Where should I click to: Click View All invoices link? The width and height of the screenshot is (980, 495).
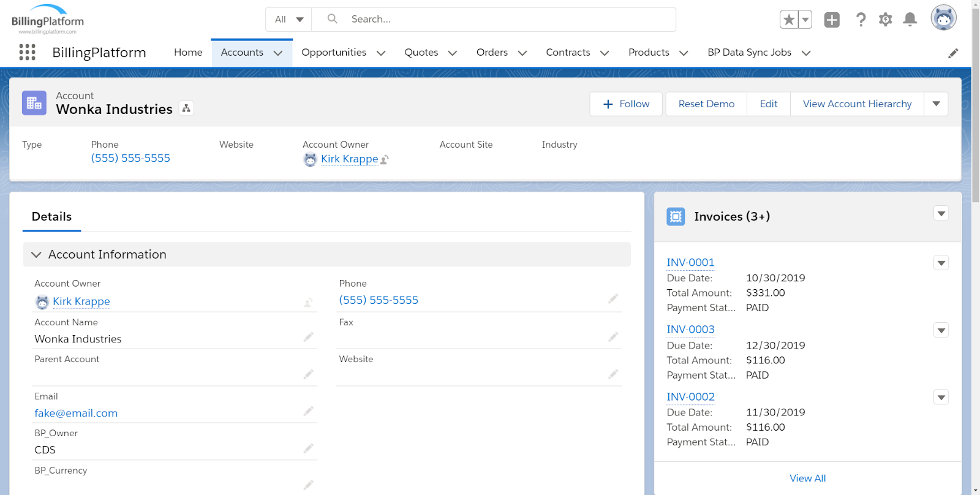point(807,478)
